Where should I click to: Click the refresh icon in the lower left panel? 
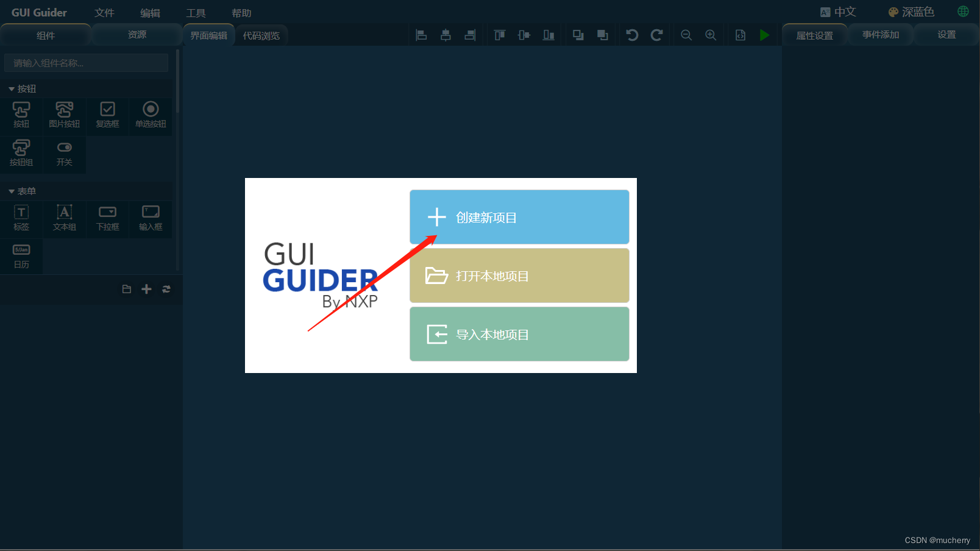tap(166, 289)
